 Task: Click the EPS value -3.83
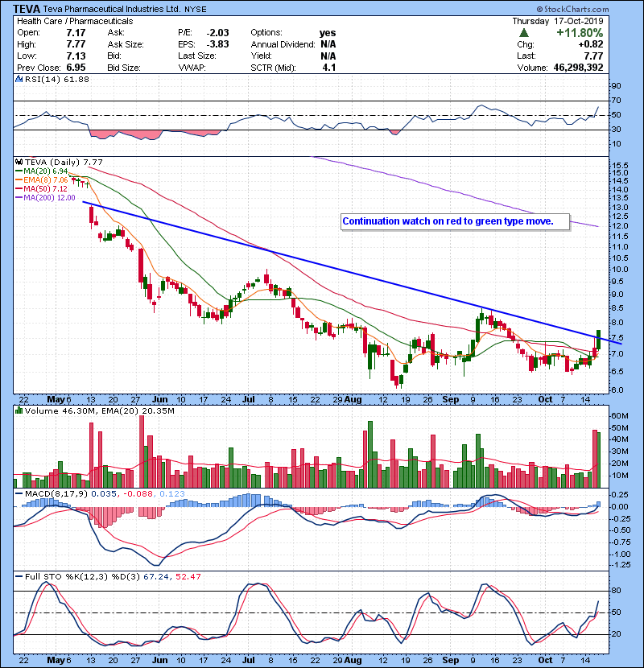point(218,44)
